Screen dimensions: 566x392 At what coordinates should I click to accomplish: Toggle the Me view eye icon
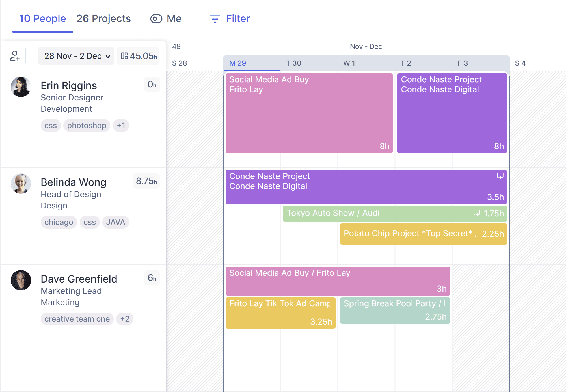click(156, 19)
